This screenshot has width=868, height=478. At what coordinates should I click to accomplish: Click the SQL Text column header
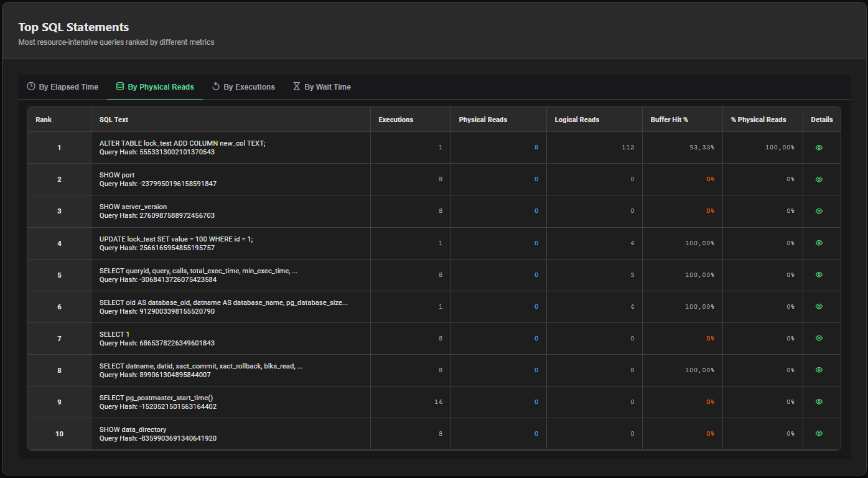(x=231, y=119)
